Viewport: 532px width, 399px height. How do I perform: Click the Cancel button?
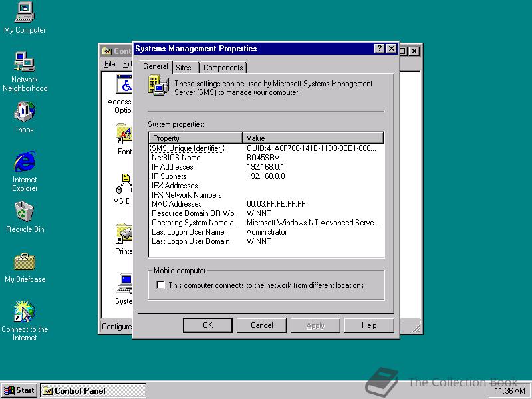point(261,325)
